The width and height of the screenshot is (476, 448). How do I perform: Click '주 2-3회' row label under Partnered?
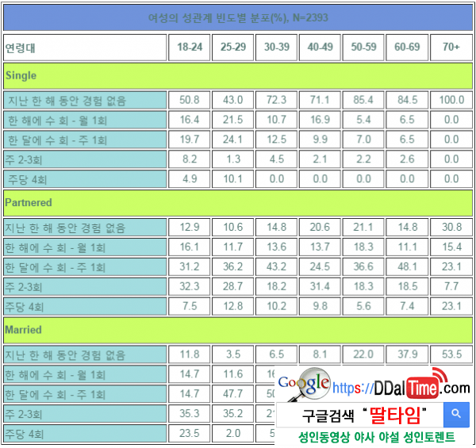pyautogui.click(x=85, y=286)
